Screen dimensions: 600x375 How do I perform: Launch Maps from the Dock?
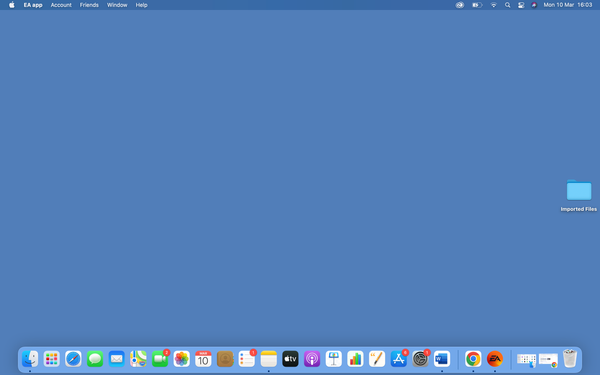(138, 359)
